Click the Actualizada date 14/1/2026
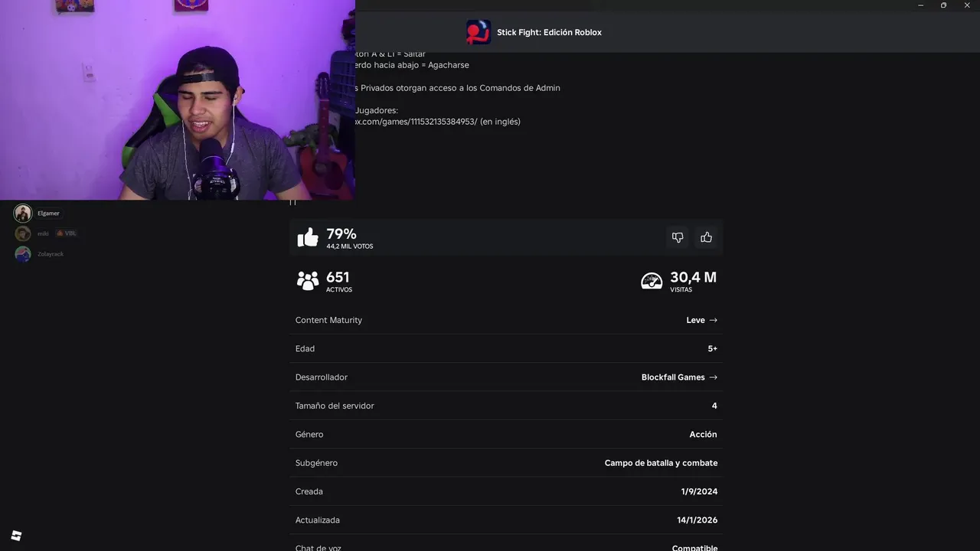The width and height of the screenshot is (980, 551). 697,520
